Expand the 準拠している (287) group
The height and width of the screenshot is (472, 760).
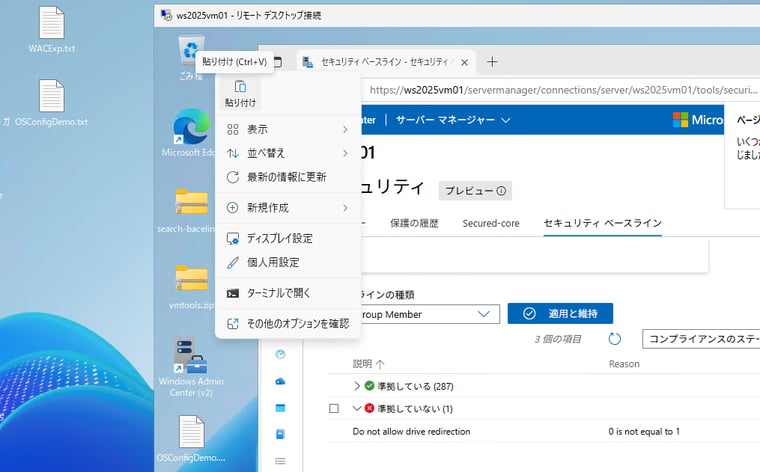tap(357, 386)
